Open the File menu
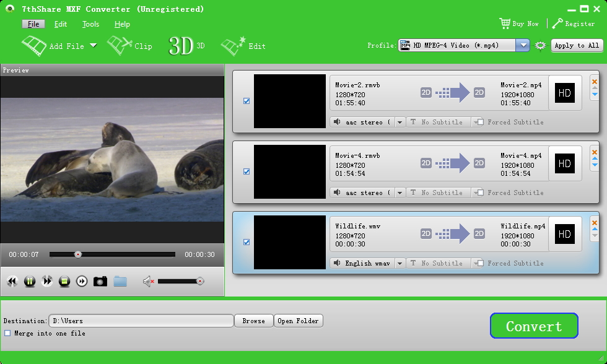Viewport: 607px width, 364px height. click(33, 24)
